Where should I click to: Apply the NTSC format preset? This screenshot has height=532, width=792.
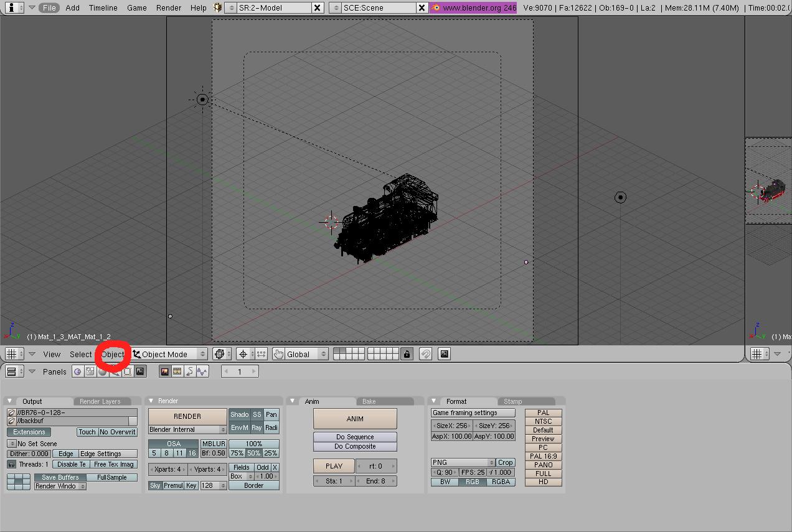543,421
